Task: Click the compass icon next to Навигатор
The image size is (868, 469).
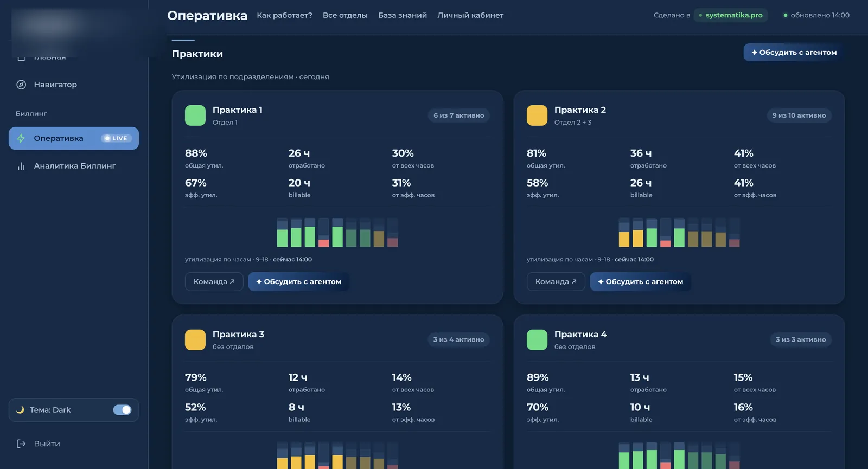Action: click(x=21, y=85)
